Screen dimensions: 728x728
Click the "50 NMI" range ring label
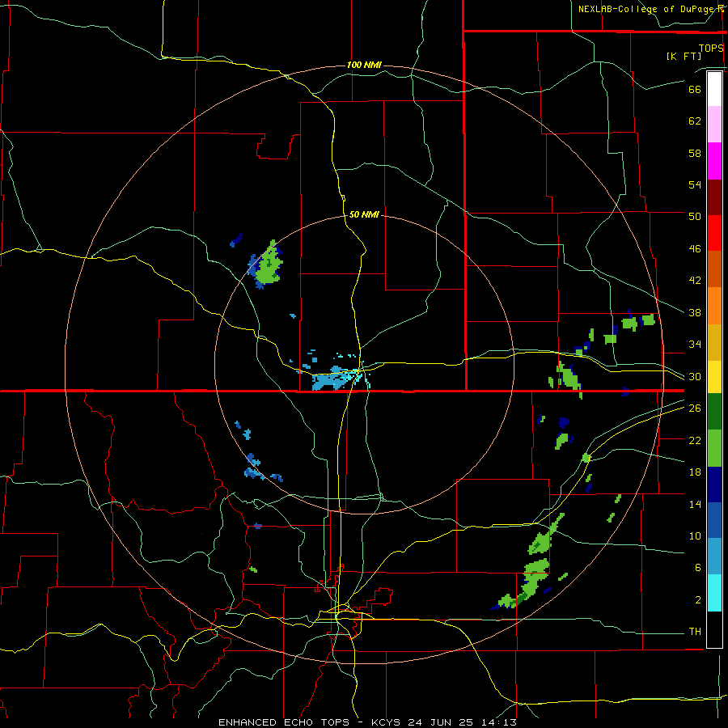(364, 214)
